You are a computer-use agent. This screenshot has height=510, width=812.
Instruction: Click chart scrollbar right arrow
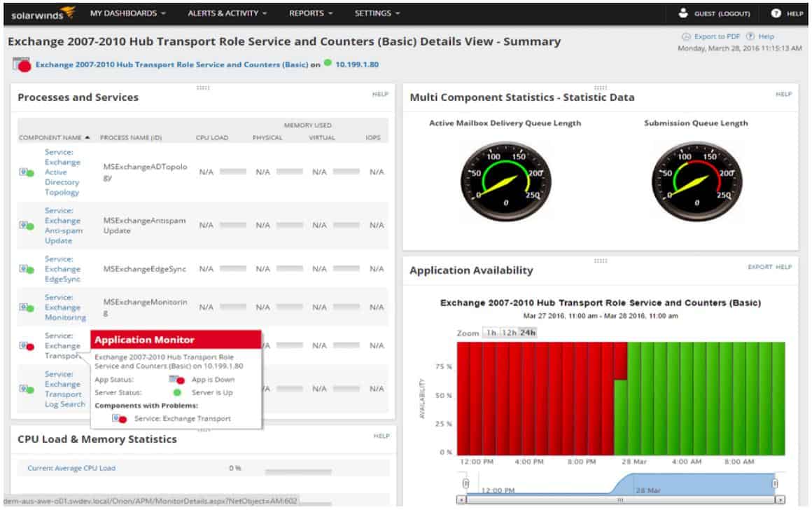pyautogui.click(x=780, y=500)
